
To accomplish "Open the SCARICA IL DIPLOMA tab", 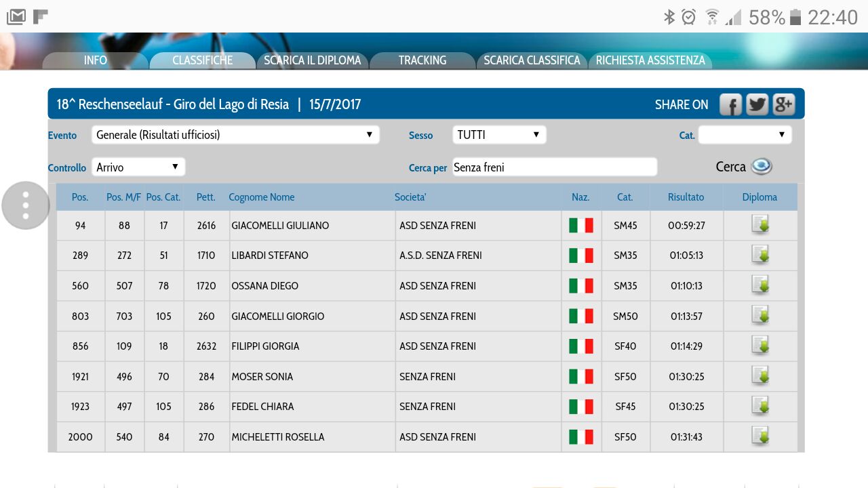I will (313, 60).
